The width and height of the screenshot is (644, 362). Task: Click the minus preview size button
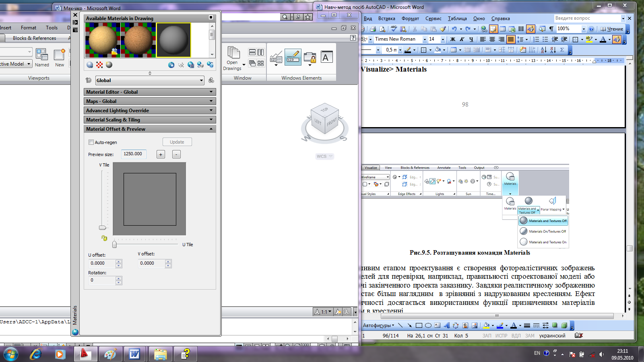(x=176, y=154)
